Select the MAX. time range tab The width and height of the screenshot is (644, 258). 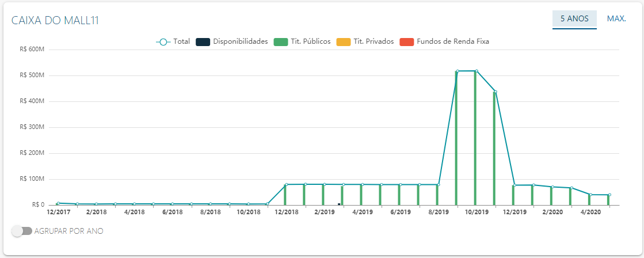tap(616, 19)
